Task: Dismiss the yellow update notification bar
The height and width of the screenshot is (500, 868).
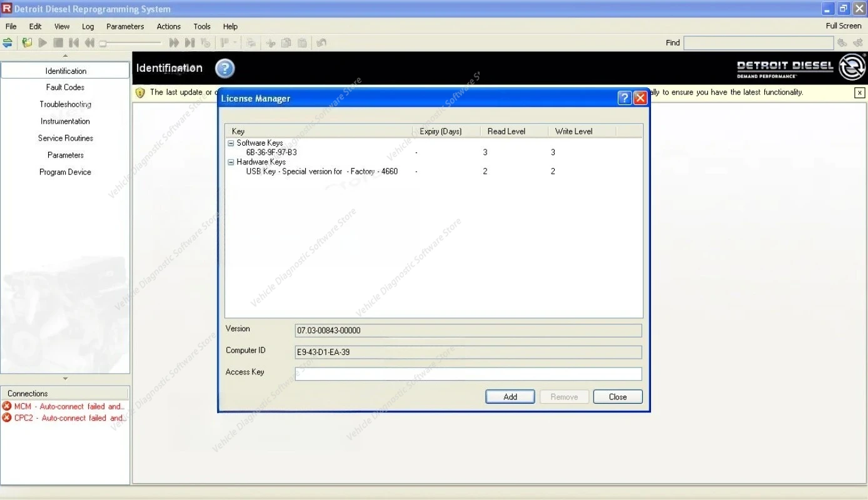Action: pyautogui.click(x=860, y=92)
